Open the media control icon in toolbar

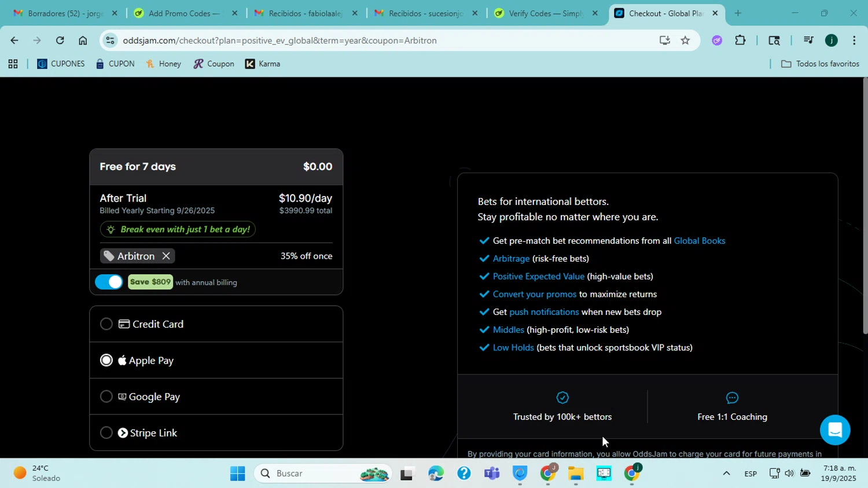[808, 41]
